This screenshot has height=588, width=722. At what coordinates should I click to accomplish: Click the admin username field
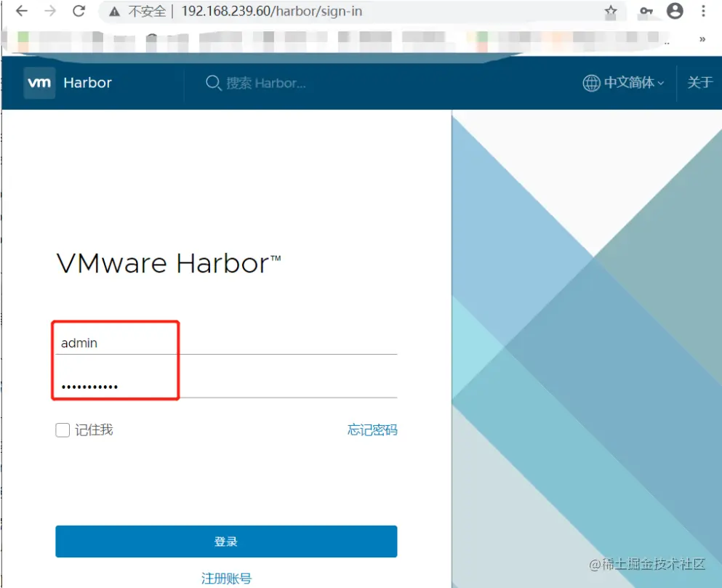226,343
